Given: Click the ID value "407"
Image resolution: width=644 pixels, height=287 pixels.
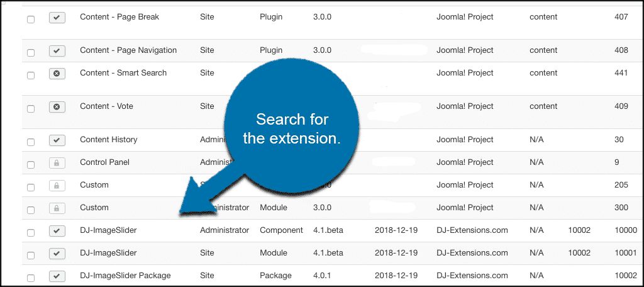Looking at the screenshot, I should click(621, 17).
